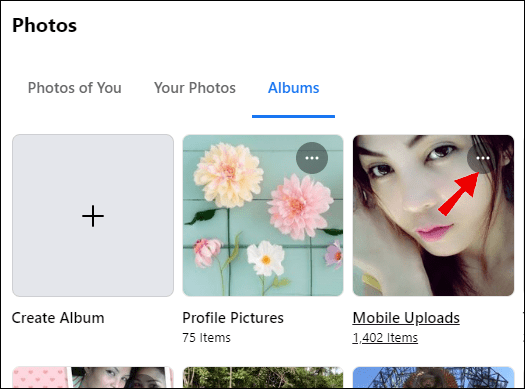
Task: Click the Create Album label
Action: 58,318
